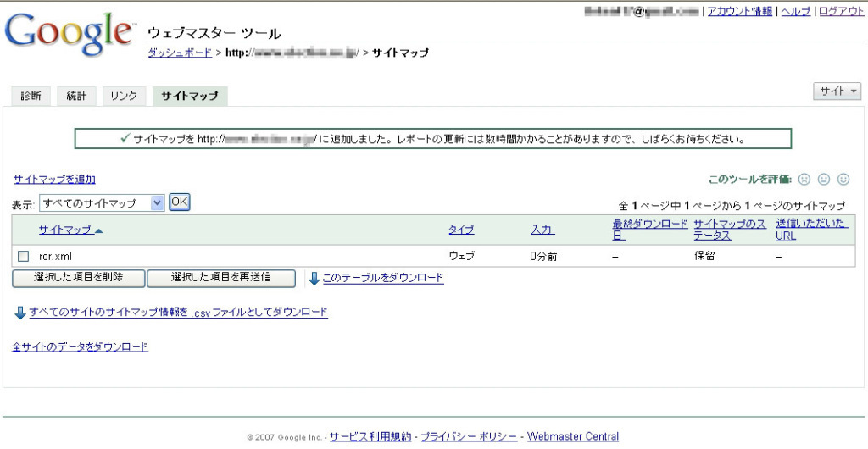The height and width of the screenshot is (449, 868).
Task: Rate tool with happy face icon
Action: pyautogui.click(x=843, y=179)
